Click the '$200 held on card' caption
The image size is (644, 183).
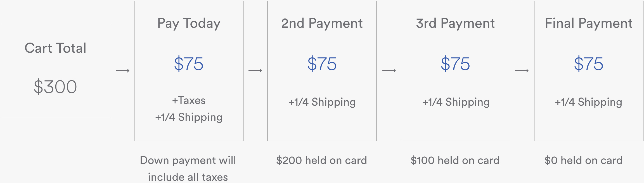coord(321,160)
